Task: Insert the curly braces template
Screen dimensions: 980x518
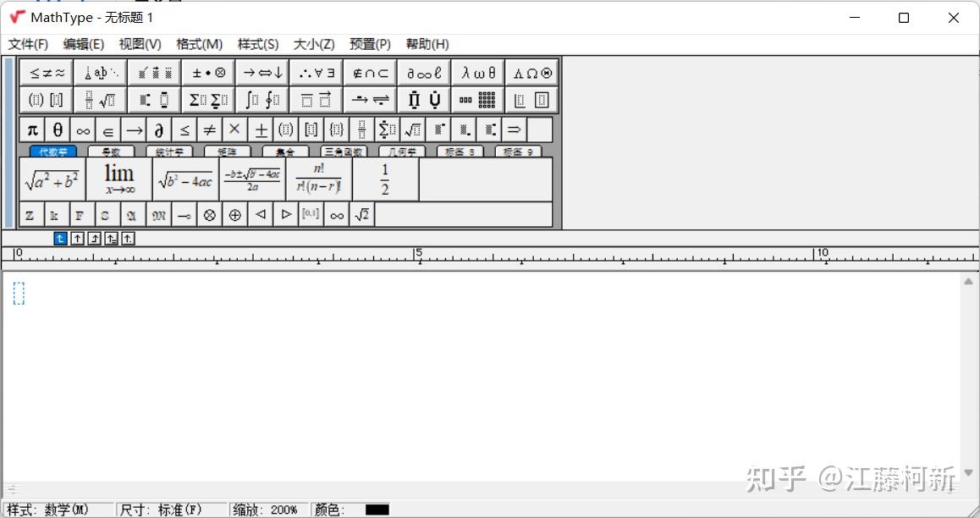Action: tap(337, 130)
